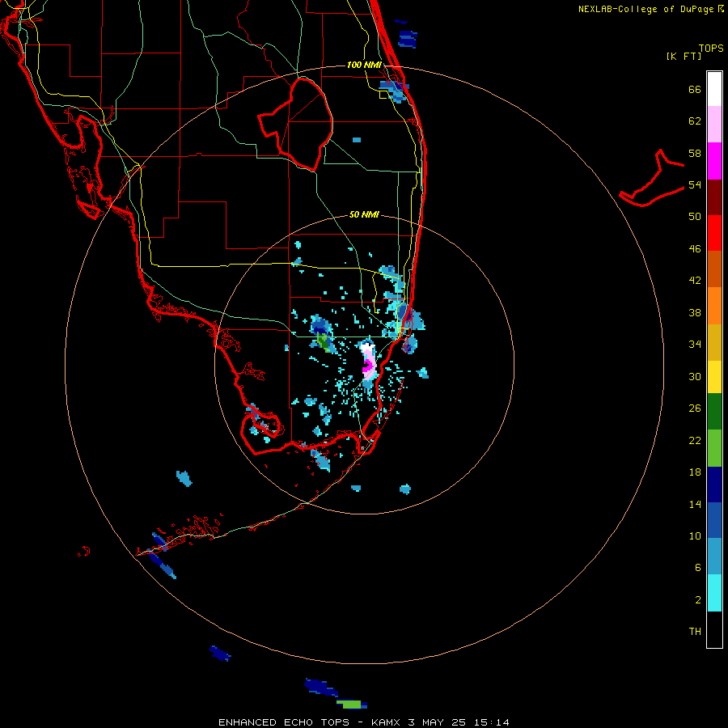Click the "NEXLAB-College of DuPage" header text

pyautogui.click(x=647, y=9)
